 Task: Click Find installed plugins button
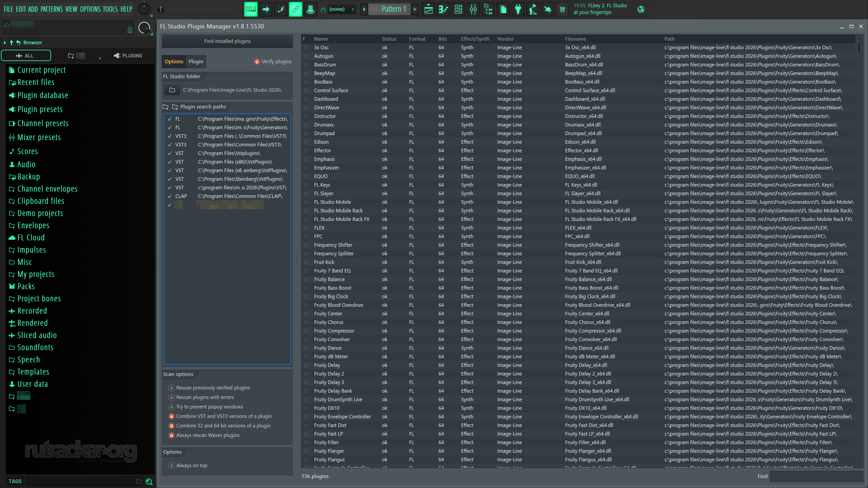click(x=227, y=41)
